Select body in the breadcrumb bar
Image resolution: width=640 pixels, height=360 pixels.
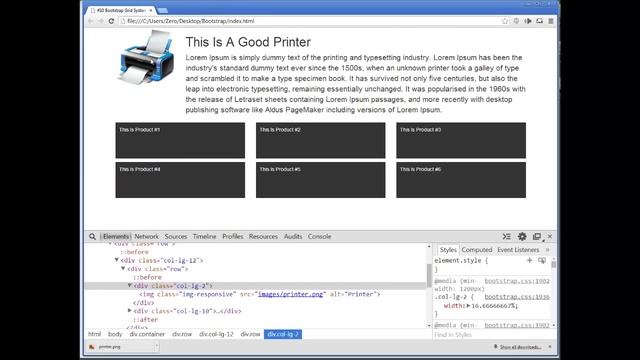115,334
